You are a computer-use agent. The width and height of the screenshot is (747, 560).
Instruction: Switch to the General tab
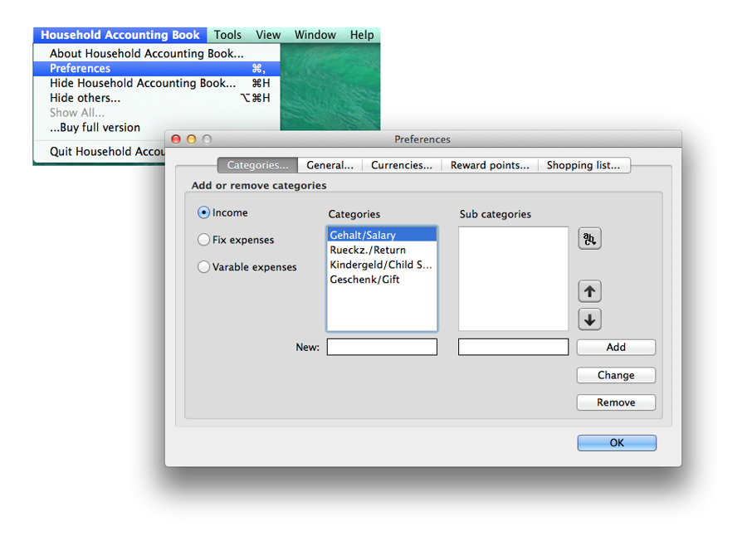tap(330, 165)
